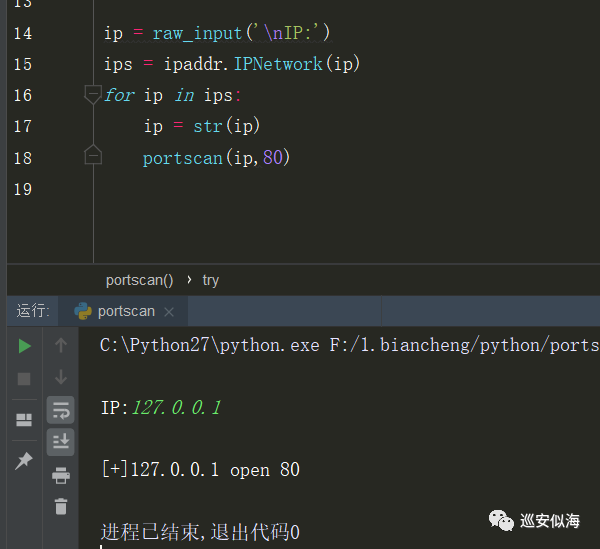Click the python.exe command line in console
This screenshot has height=549, width=600.
coord(350,345)
